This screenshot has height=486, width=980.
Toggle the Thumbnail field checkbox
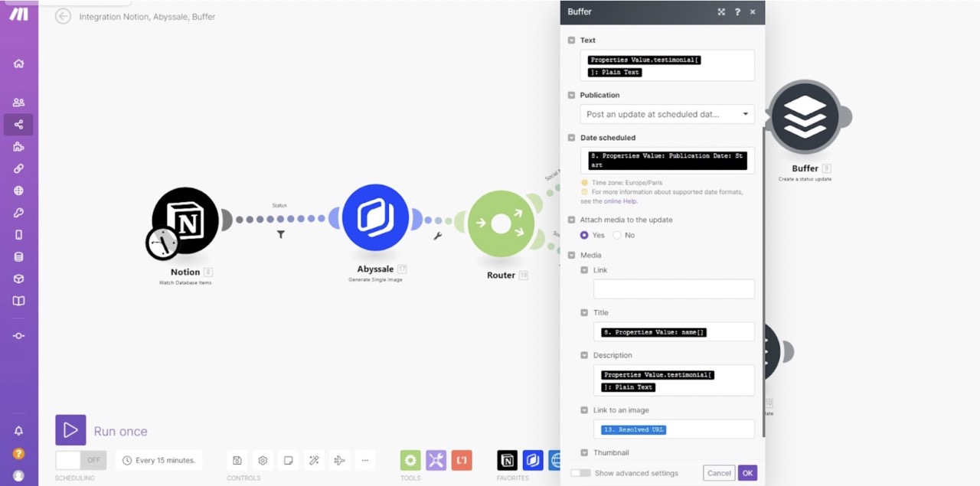584,452
